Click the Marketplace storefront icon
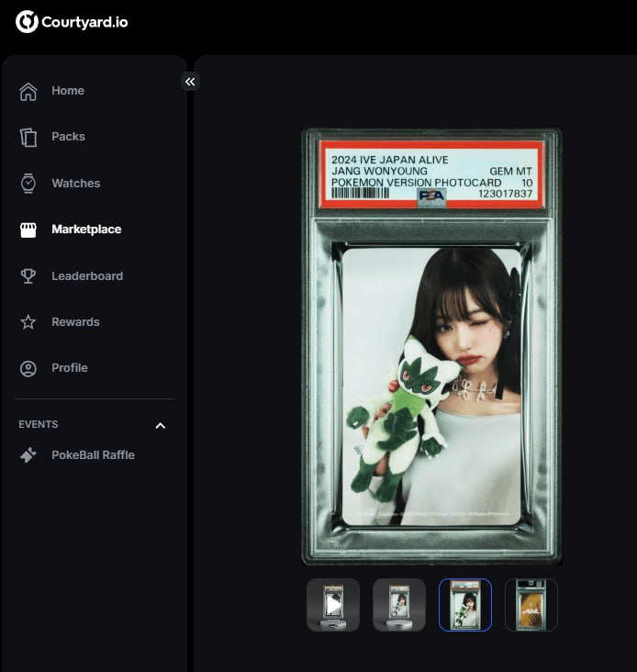637x672 pixels. point(28,230)
